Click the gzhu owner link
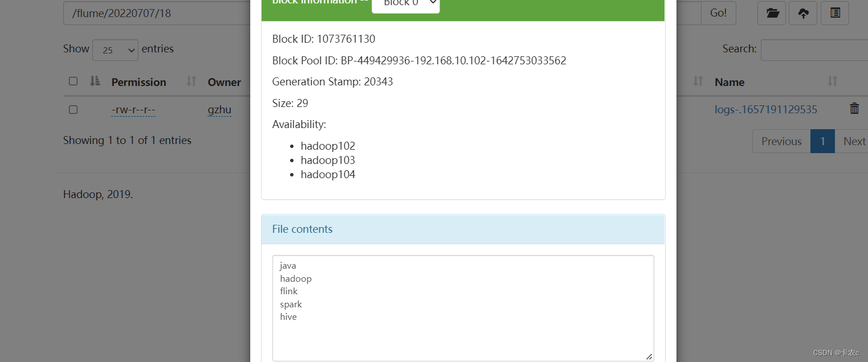Viewport: 868px width, 362px height. point(219,110)
